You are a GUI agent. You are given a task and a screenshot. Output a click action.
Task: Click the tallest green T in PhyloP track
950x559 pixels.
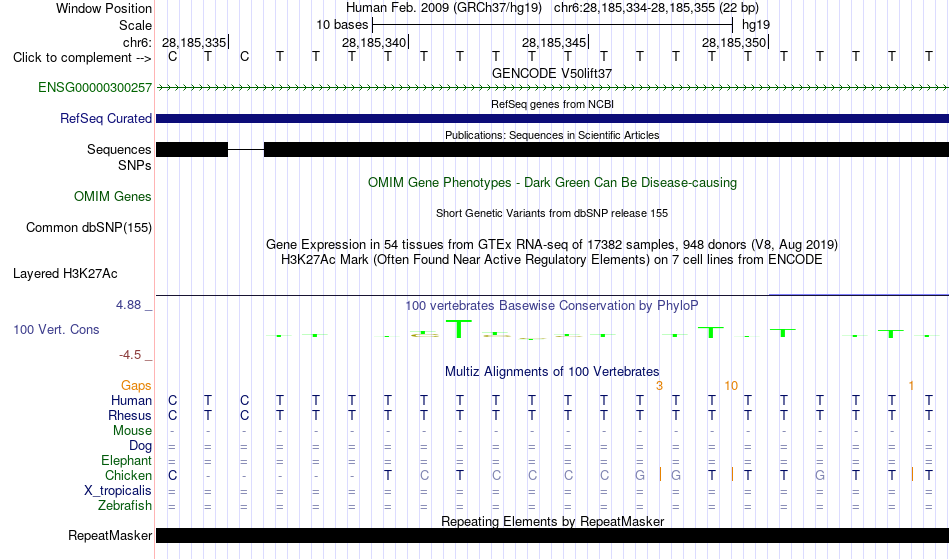click(459, 329)
